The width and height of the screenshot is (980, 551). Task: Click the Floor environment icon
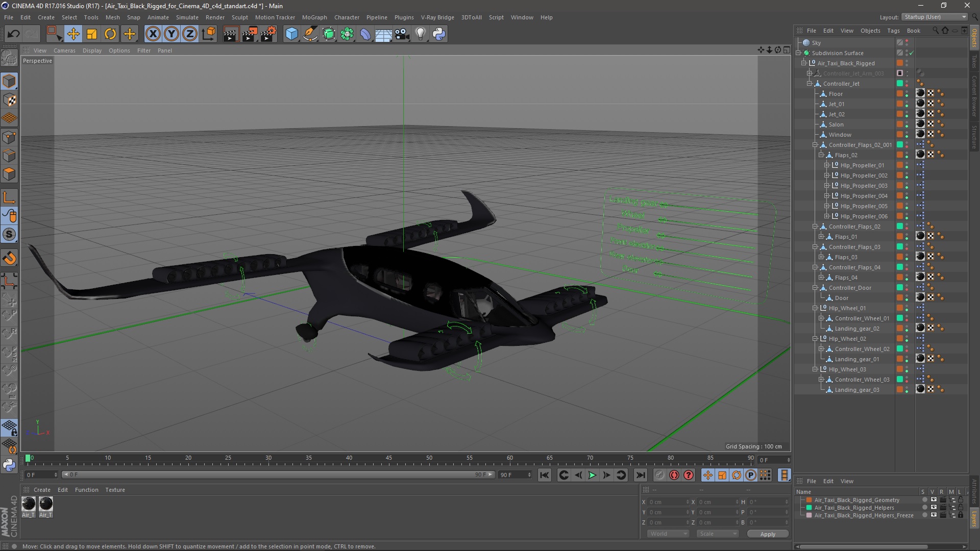point(383,34)
